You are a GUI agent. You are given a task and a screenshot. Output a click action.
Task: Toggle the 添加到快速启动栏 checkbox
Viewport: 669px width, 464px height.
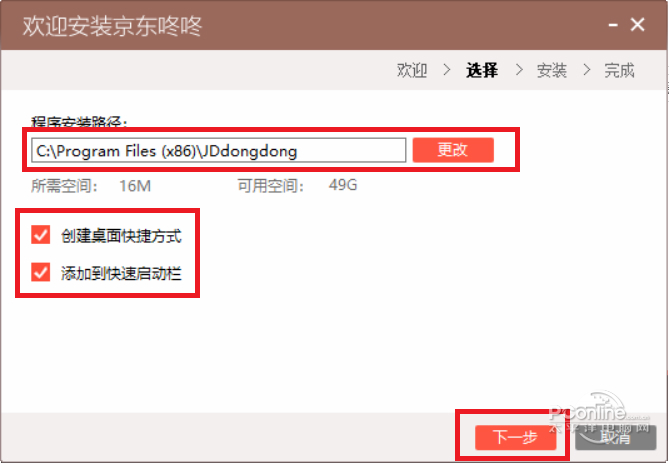41,273
